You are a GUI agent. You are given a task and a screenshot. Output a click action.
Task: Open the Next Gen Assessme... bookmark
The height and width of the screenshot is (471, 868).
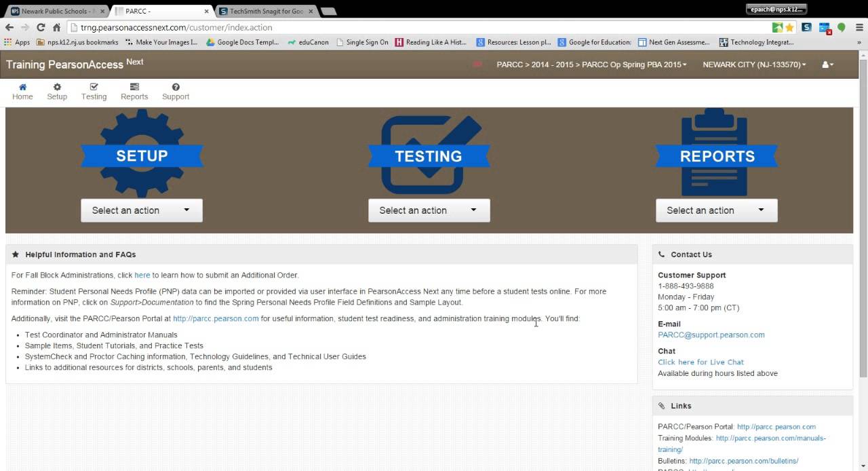674,42
